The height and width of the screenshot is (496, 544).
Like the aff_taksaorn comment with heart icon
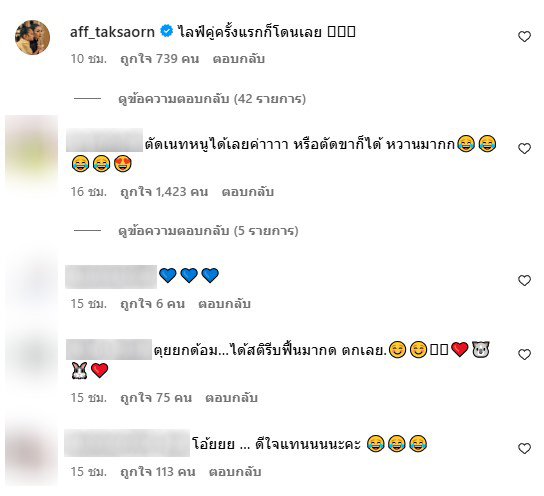524,36
